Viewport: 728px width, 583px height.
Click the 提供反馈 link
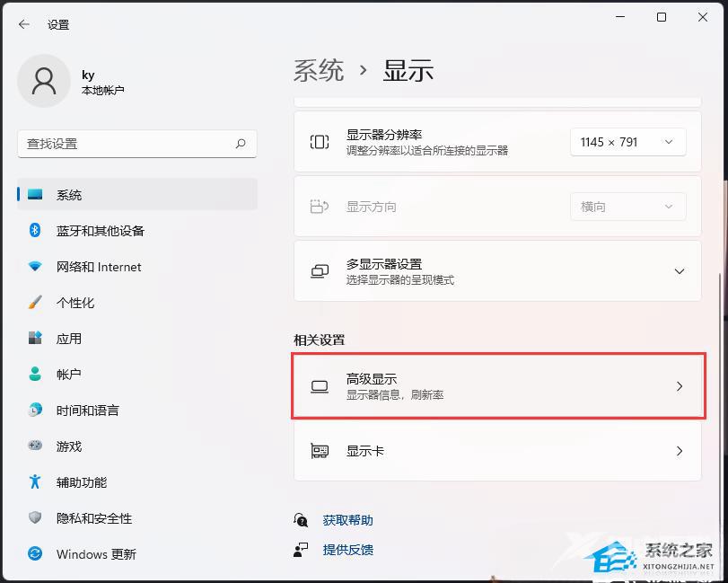347,550
